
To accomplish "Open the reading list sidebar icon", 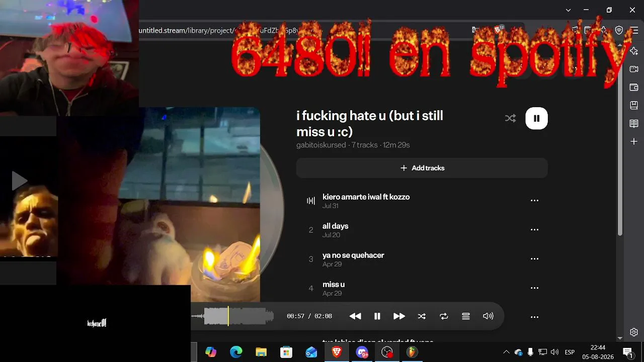I will click(x=634, y=124).
